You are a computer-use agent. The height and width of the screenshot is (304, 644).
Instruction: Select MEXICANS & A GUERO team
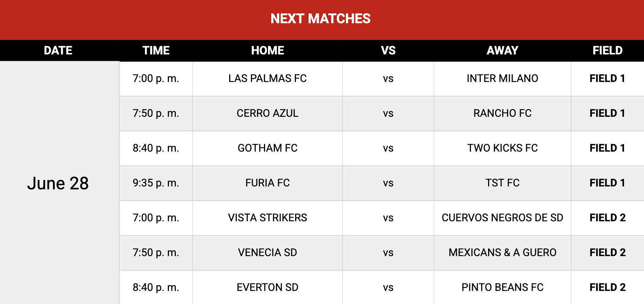click(503, 252)
